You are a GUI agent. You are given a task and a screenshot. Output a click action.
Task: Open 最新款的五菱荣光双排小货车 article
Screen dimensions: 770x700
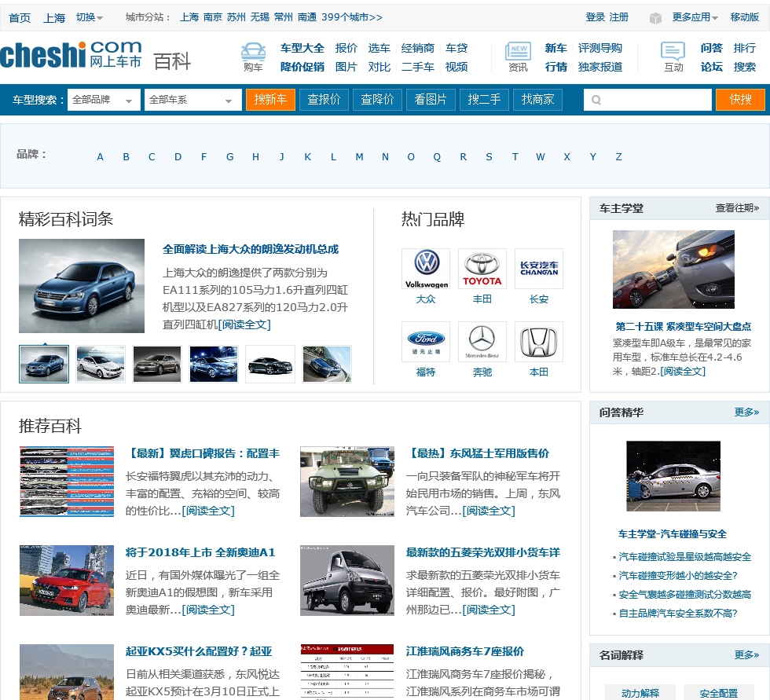tap(482, 553)
